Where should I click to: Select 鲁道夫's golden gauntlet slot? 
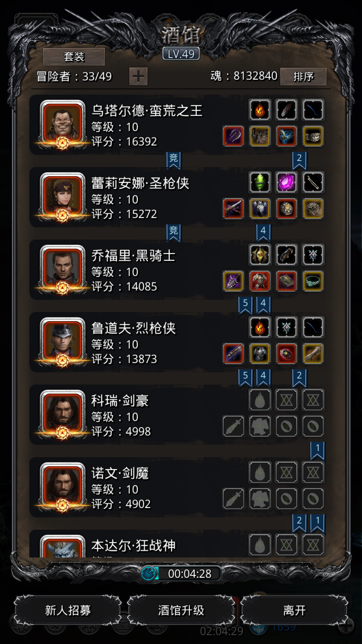(313, 354)
